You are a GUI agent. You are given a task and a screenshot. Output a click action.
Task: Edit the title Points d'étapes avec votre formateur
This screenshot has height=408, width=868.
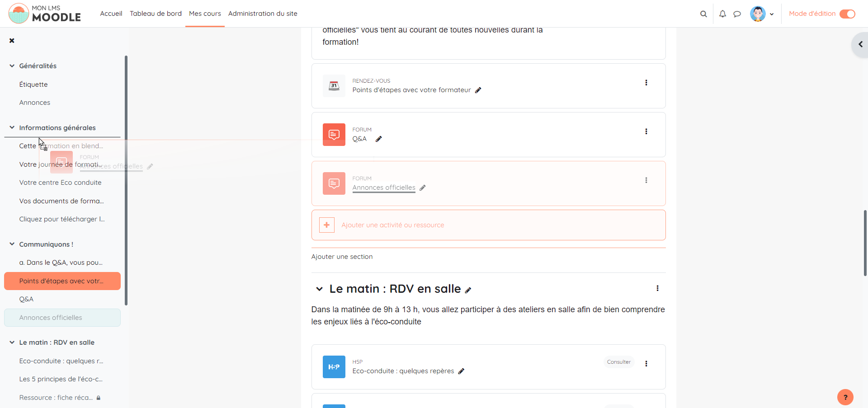click(x=478, y=90)
